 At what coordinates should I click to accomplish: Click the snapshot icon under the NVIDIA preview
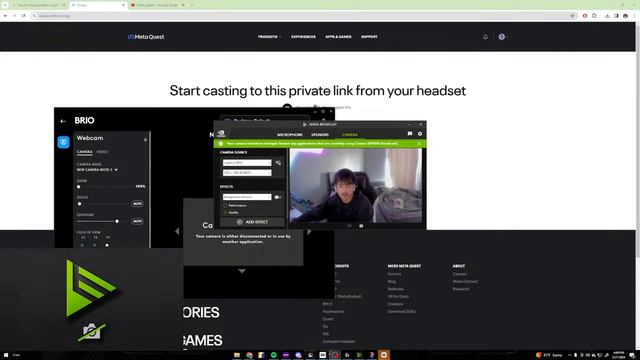361,226
